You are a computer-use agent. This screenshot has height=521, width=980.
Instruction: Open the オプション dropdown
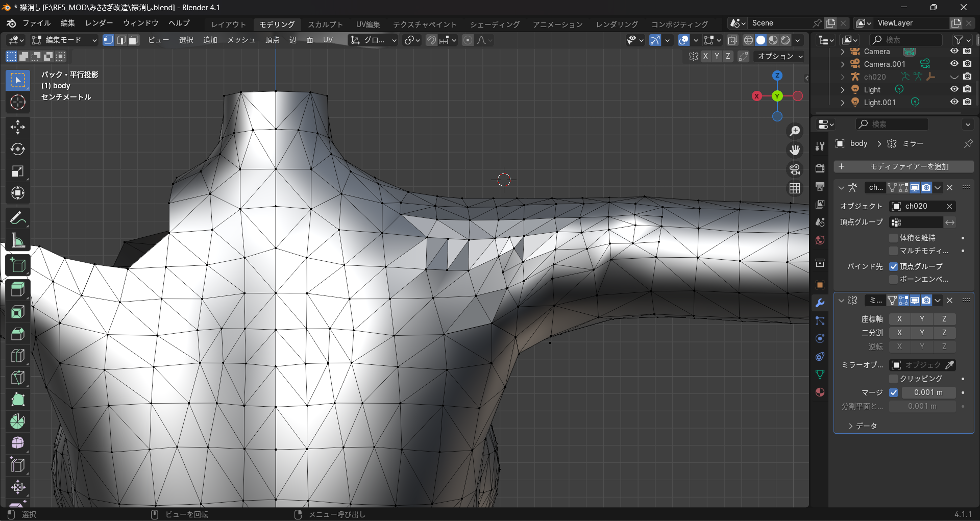pos(779,56)
